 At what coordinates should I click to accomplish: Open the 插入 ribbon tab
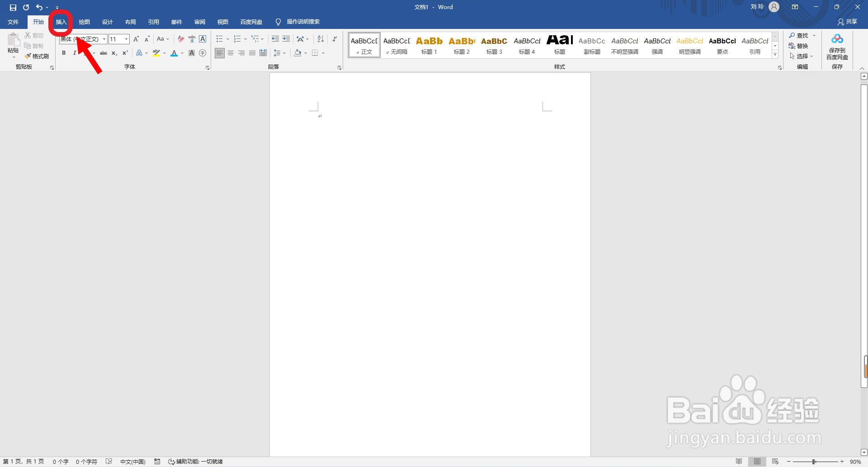click(x=61, y=22)
